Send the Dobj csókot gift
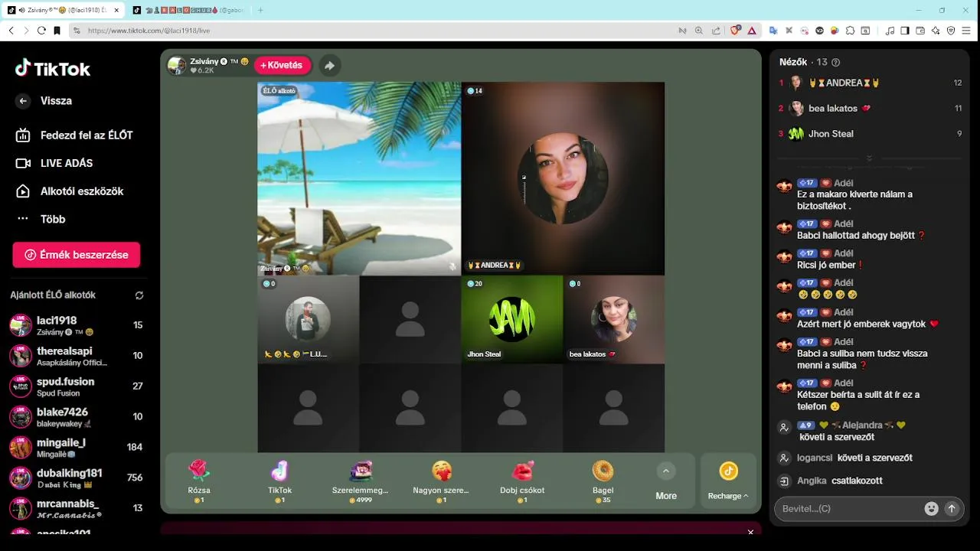The image size is (980, 551). pyautogui.click(x=522, y=481)
